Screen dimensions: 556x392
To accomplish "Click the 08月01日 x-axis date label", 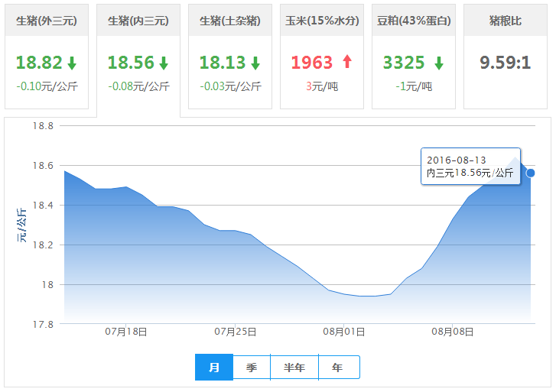I will click(x=344, y=332).
